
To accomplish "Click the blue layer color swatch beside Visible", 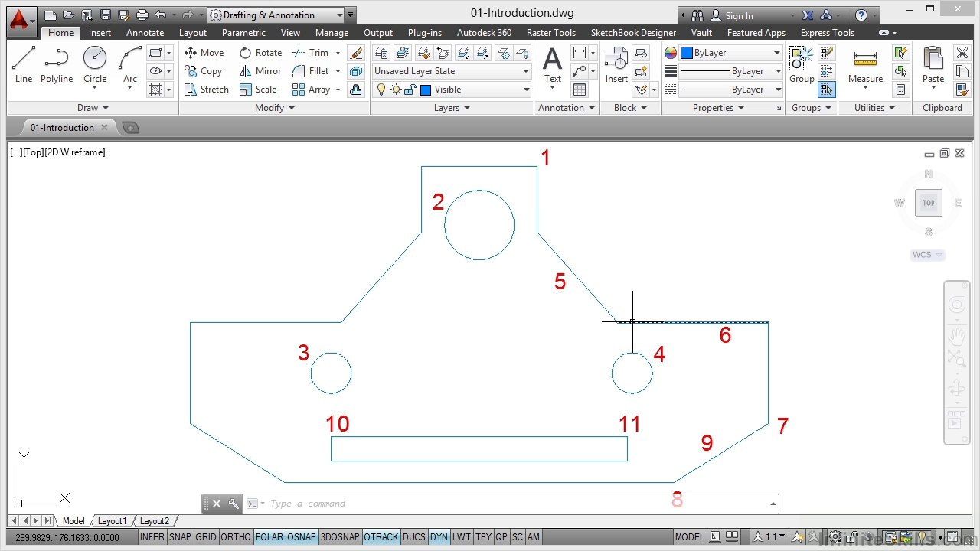I will pos(426,90).
